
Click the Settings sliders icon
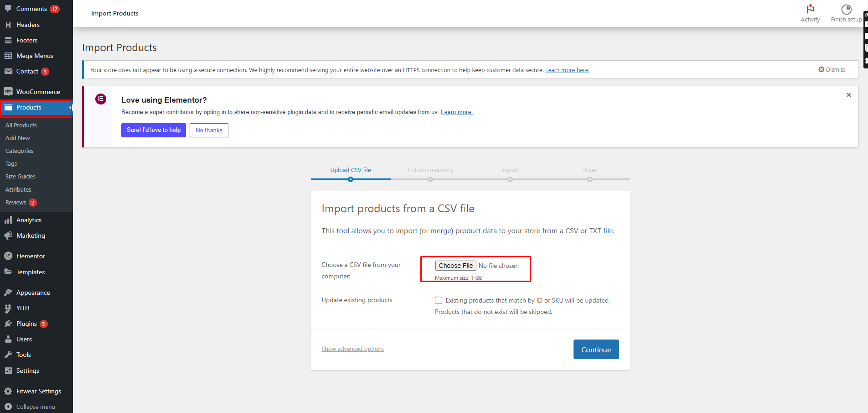coord(8,371)
